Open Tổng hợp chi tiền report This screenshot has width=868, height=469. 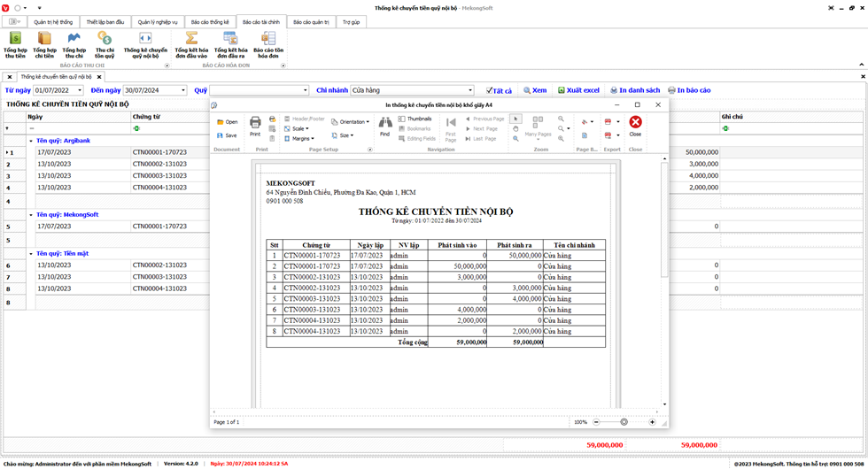44,44
